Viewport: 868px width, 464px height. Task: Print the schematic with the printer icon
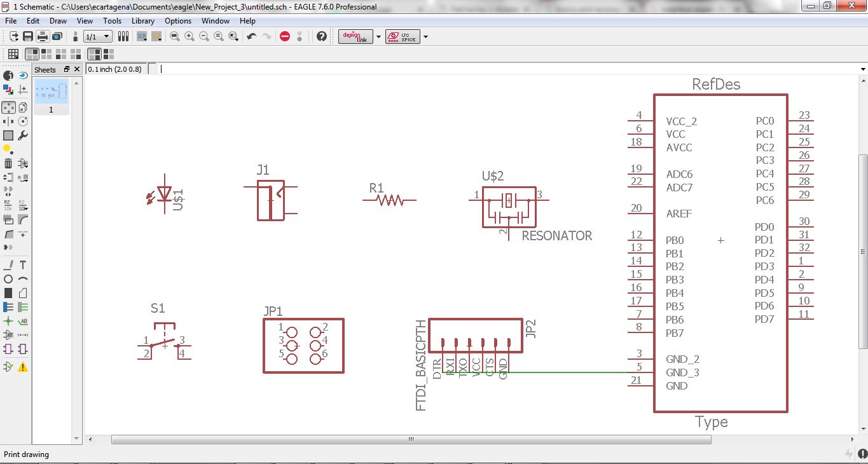click(42, 36)
